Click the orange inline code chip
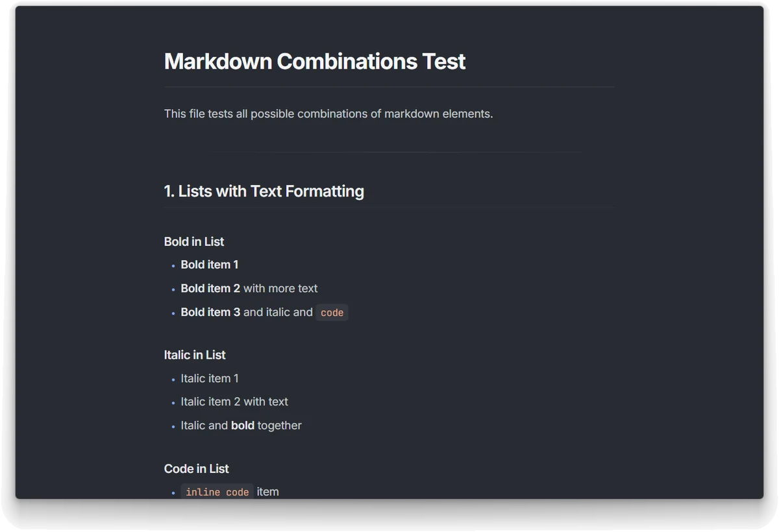This screenshot has height=532, width=779. (x=332, y=313)
